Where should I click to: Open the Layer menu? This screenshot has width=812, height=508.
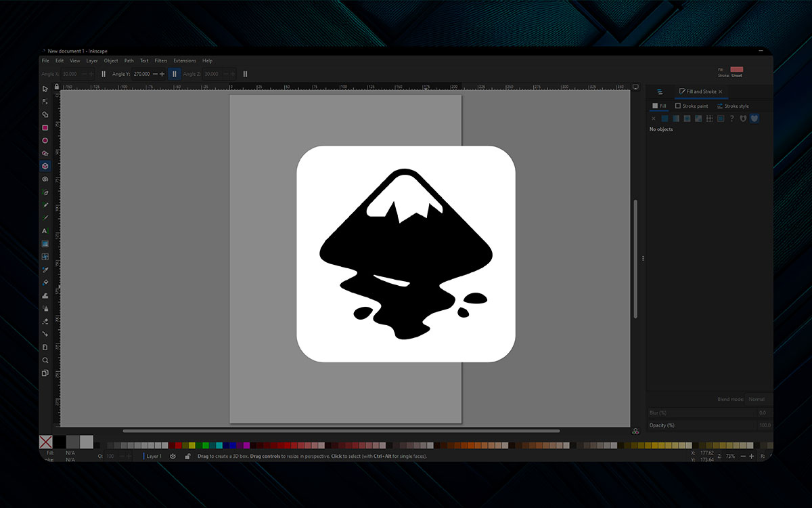(x=92, y=61)
